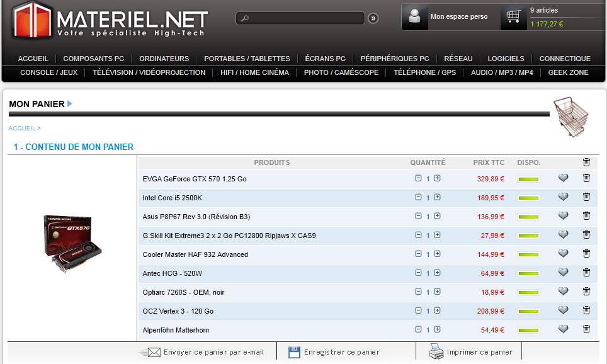
Task: Open the HIFI / HOME CINÉMA menu
Action: 254,72
